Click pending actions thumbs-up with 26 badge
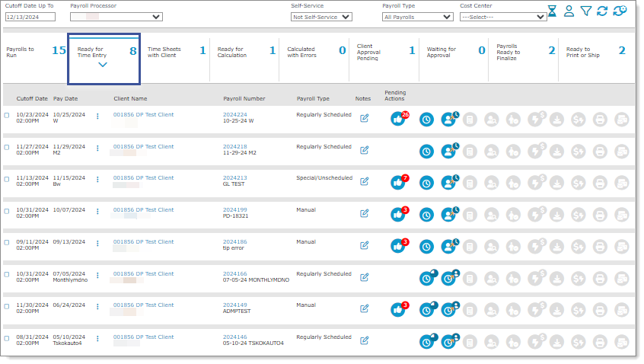 click(x=397, y=119)
